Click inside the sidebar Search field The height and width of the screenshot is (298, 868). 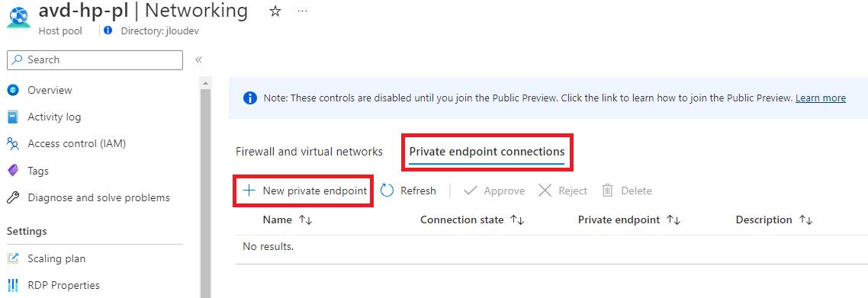95,59
